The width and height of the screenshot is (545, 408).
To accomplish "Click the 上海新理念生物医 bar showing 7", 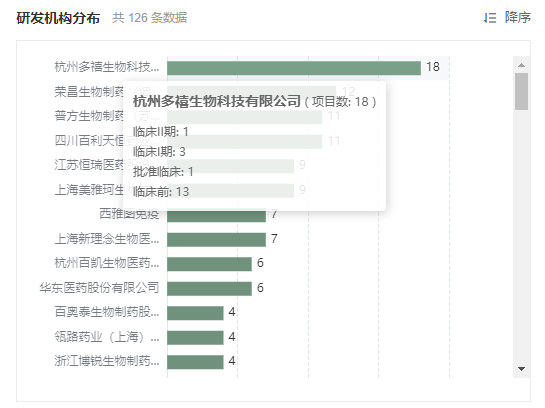I will [216, 240].
